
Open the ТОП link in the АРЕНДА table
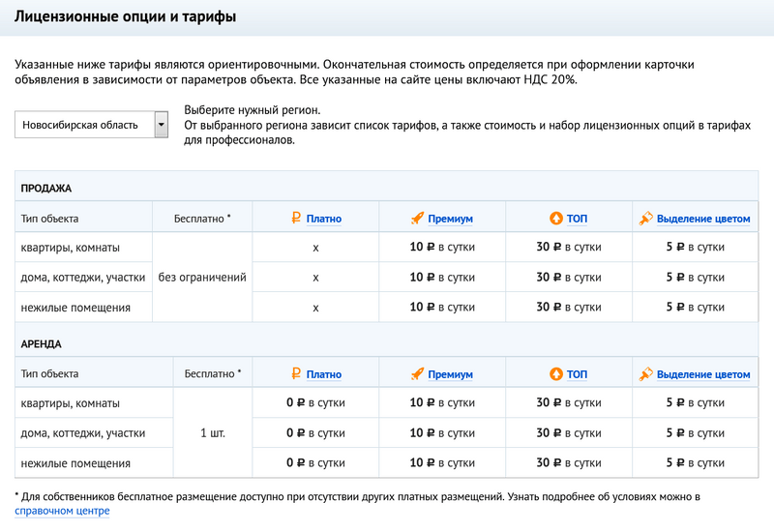577,374
